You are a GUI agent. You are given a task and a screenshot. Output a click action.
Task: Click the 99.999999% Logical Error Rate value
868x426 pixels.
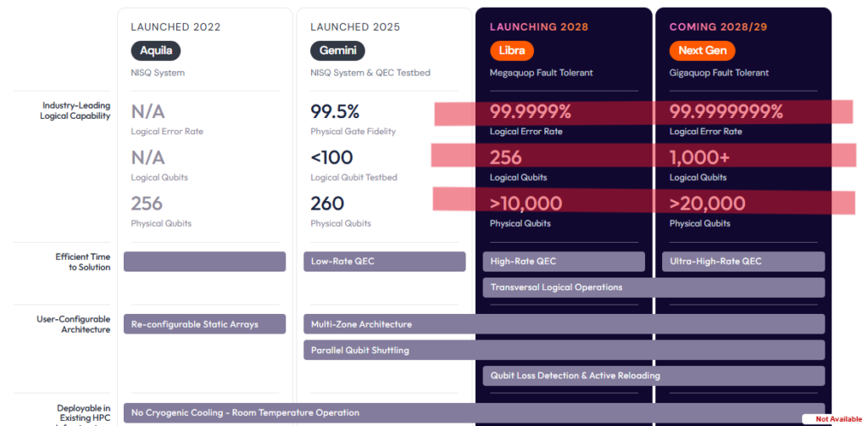(726, 112)
